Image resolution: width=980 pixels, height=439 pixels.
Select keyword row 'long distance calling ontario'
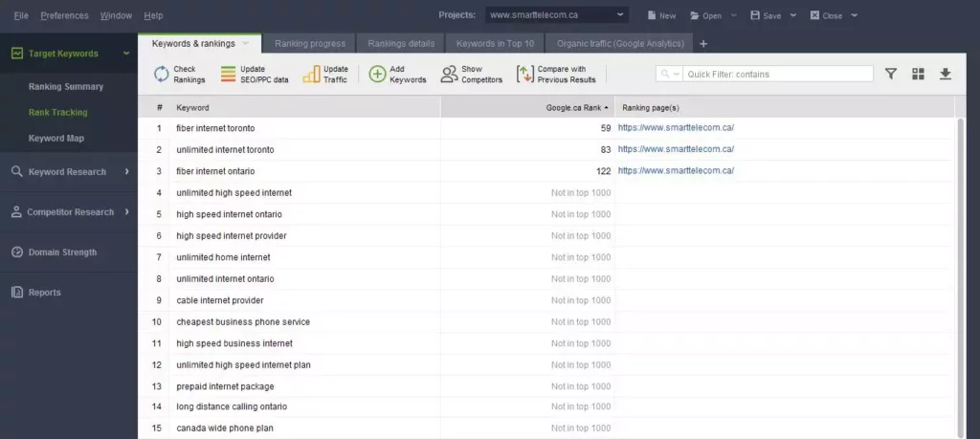(546, 406)
